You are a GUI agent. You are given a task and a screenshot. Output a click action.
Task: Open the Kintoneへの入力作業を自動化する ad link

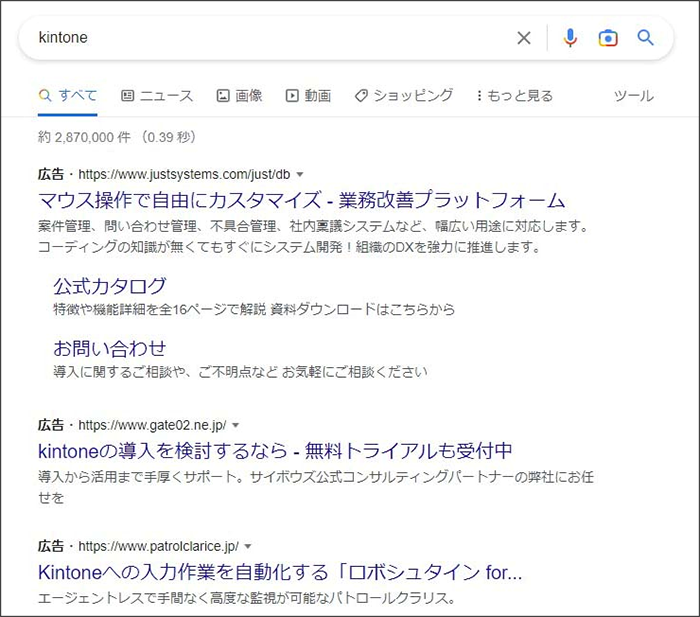280,572
